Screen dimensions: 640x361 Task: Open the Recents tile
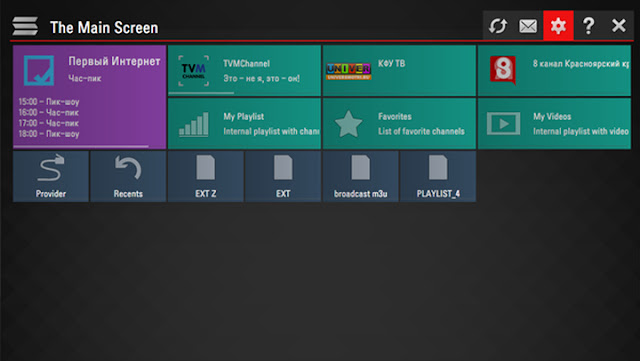[128, 176]
